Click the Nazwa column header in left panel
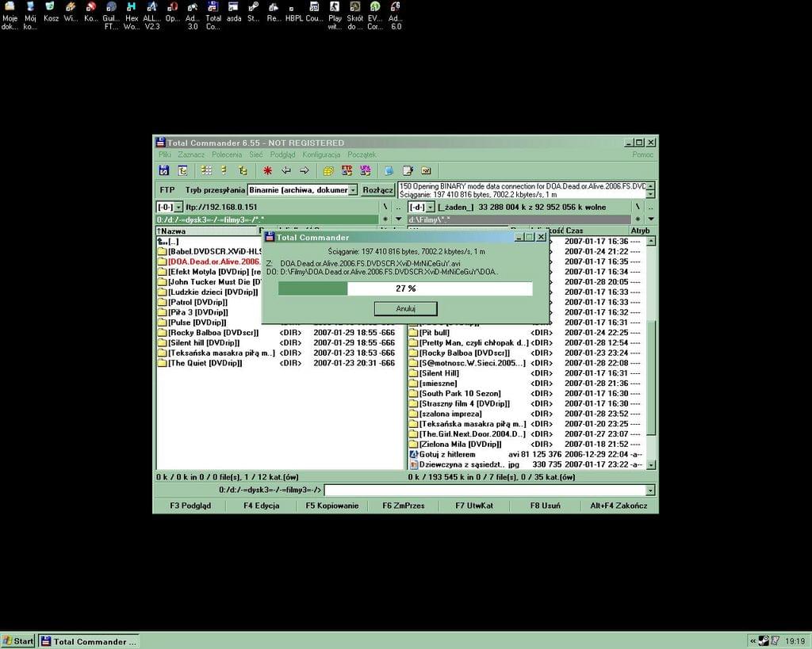 (207, 231)
